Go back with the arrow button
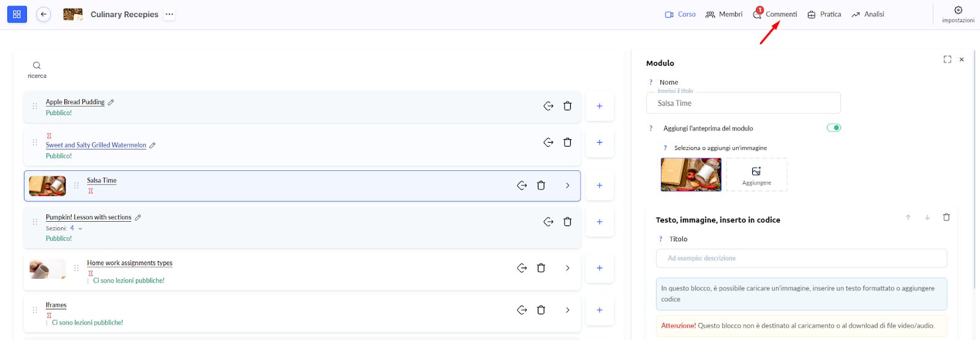The width and height of the screenshot is (980, 340). [x=43, y=14]
